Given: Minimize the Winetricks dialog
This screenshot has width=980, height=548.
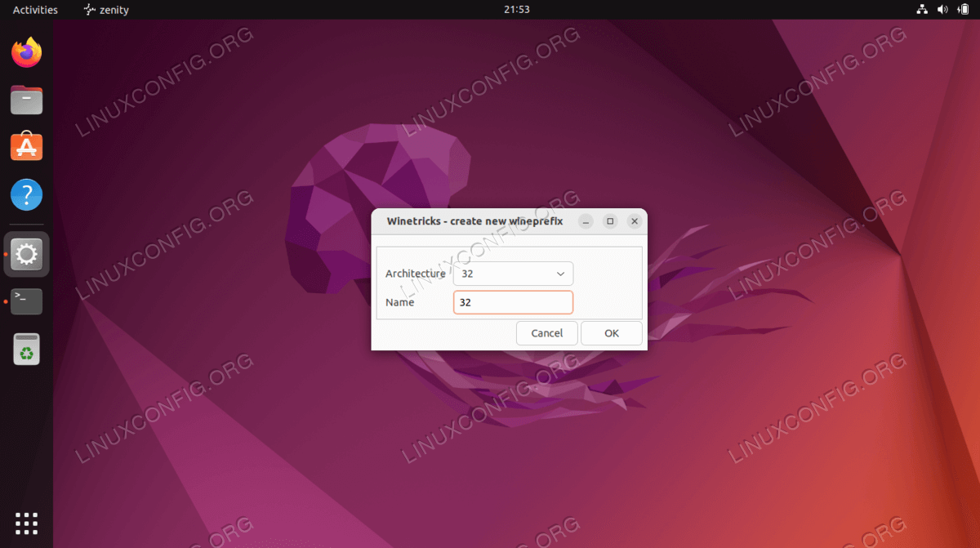Looking at the screenshot, I should pos(586,221).
